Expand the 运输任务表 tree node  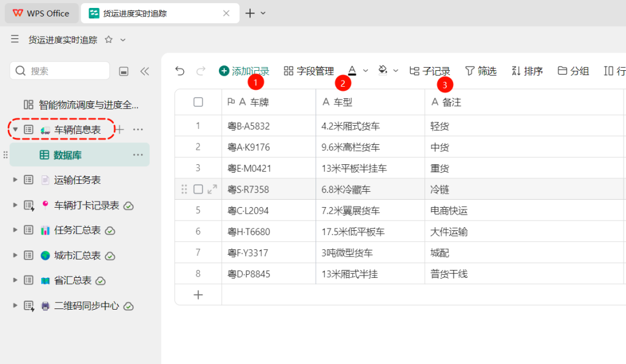[15, 180]
